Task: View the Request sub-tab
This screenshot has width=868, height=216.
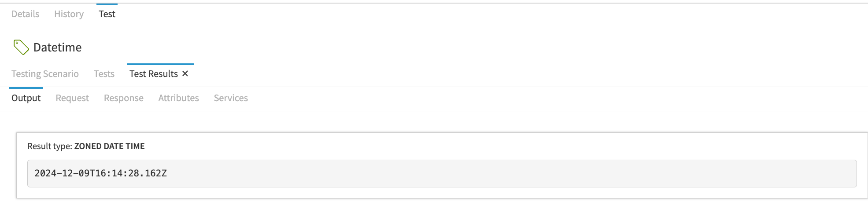Action: click(x=72, y=98)
